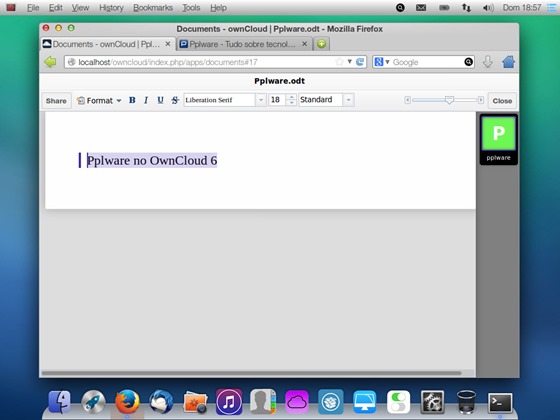This screenshot has height=420, width=560.
Task: Open the URL history dropdown arrow
Action: click(350, 62)
